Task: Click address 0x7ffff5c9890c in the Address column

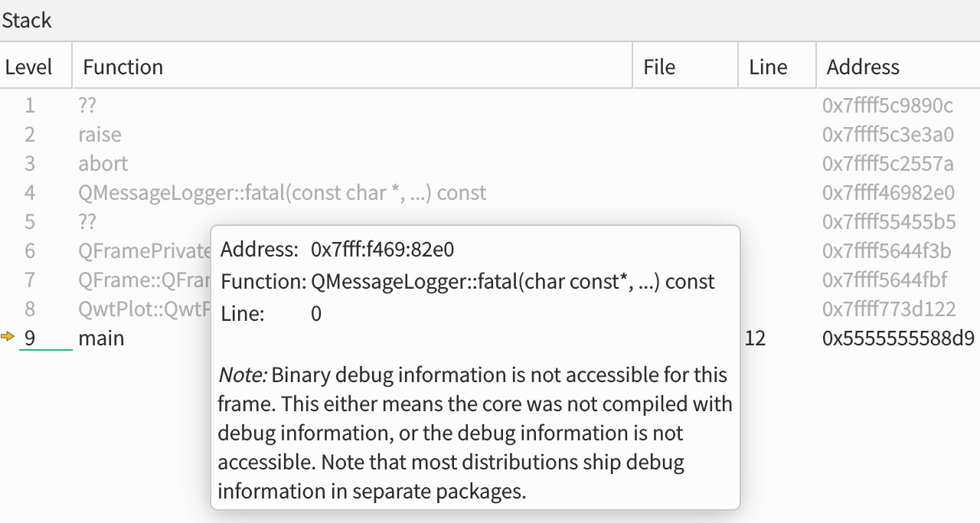Action: point(887,106)
